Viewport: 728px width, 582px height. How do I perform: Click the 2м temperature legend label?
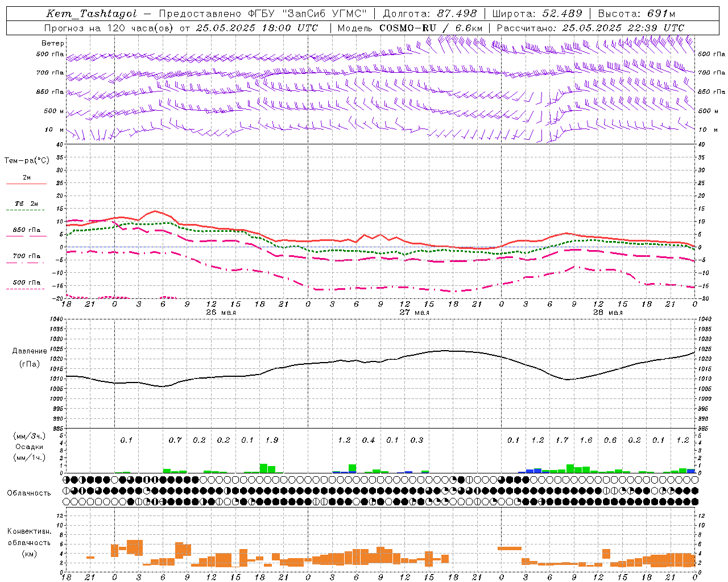coord(27,177)
